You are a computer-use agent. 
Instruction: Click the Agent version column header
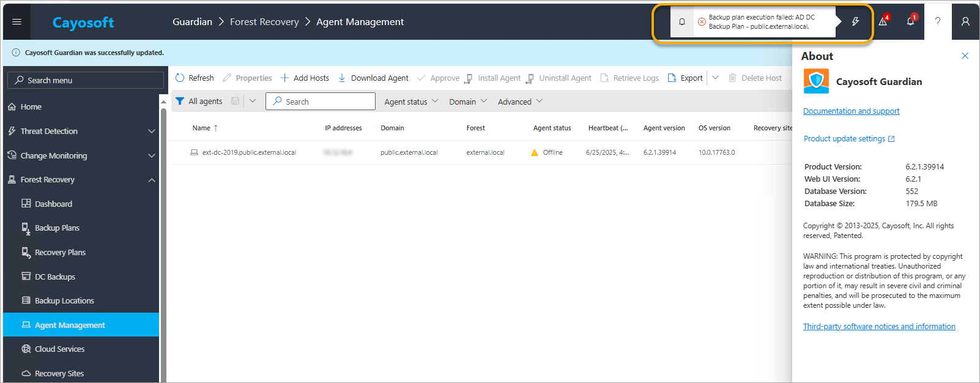point(664,128)
